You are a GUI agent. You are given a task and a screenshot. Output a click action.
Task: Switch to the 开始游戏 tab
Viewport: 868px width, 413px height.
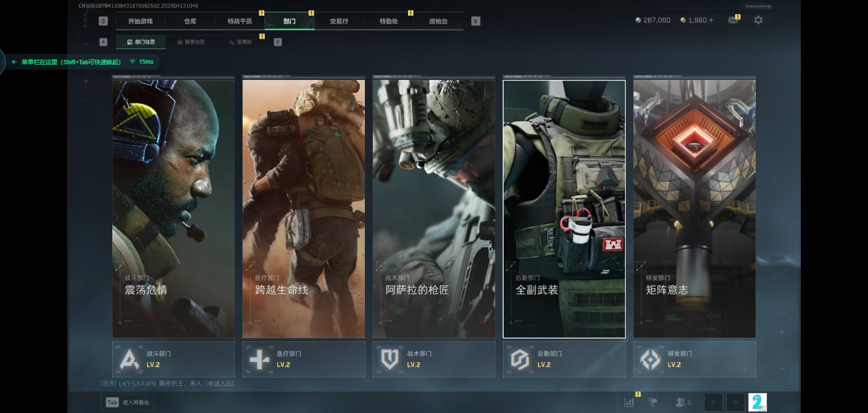tap(140, 21)
